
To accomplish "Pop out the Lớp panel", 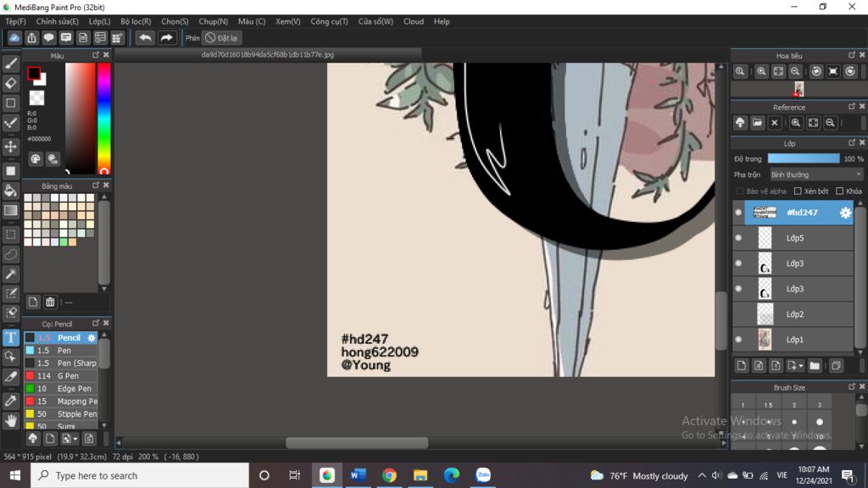I will tap(852, 142).
